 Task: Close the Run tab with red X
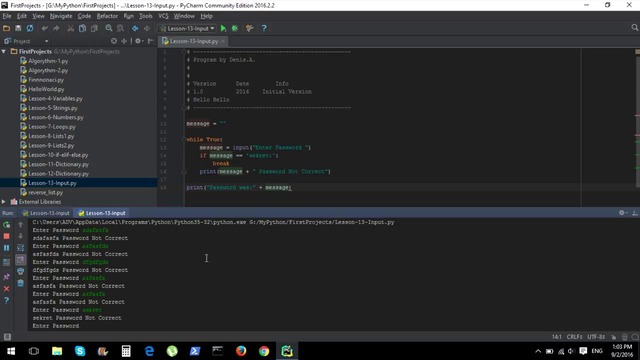[x=7, y=289]
